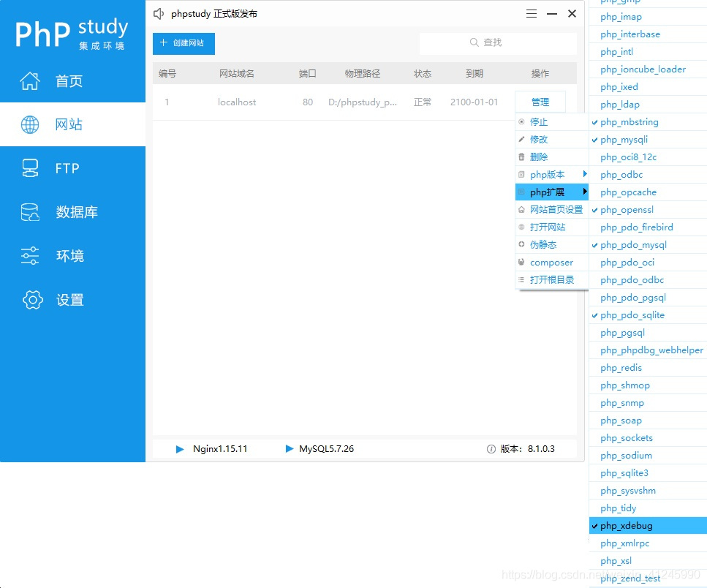This screenshot has height=588, width=707.
Task: Click the announcement speaker icon
Action: point(157,13)
